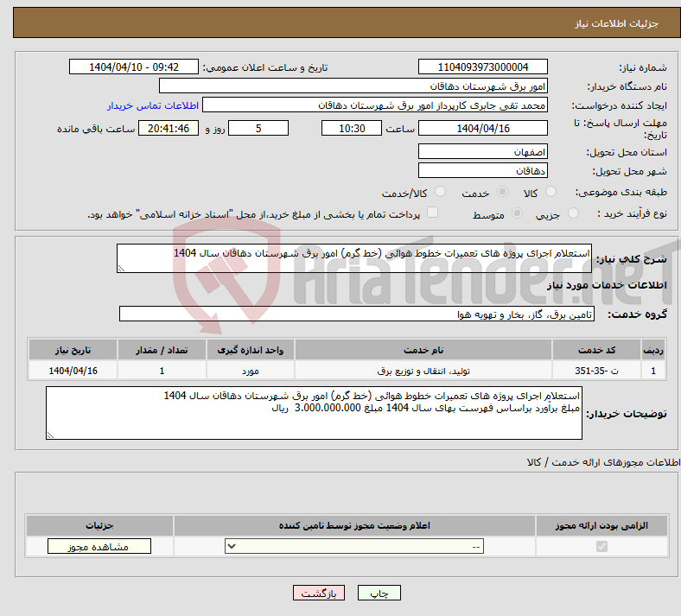681x616 pixels.
Task: Click the need date cell 1404/04/16
Action: 73,371
